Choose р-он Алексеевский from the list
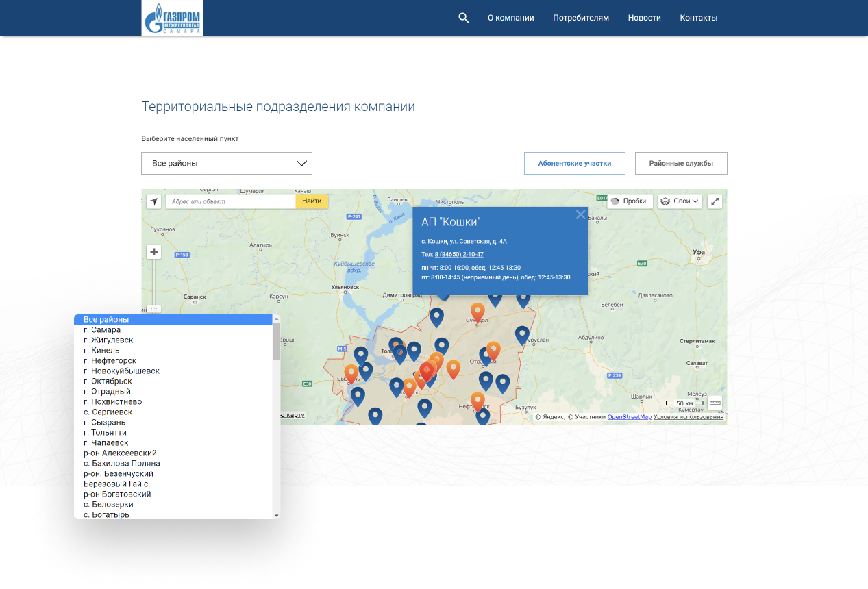Screen dimensions: 868x589 tap(173, 453)
